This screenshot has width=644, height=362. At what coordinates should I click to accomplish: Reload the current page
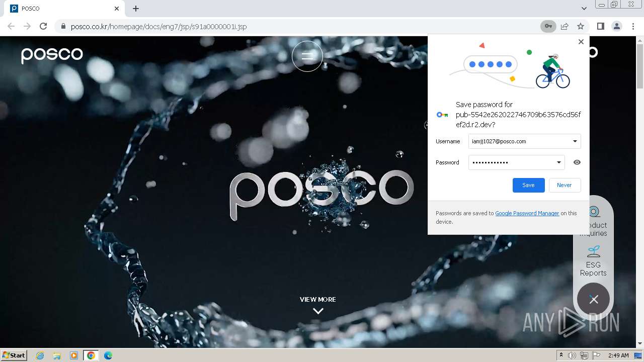[43, 26]
